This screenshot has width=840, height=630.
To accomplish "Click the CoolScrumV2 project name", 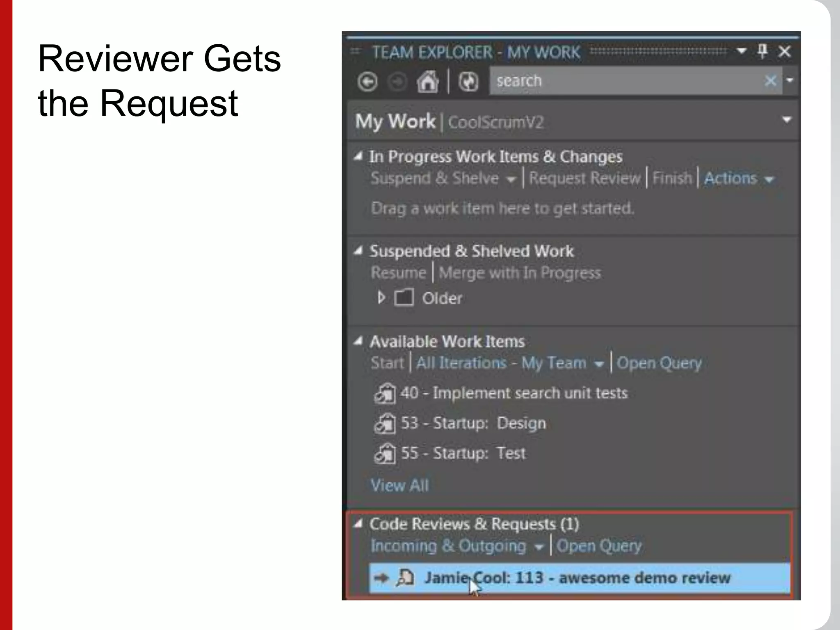I will 496,122.
